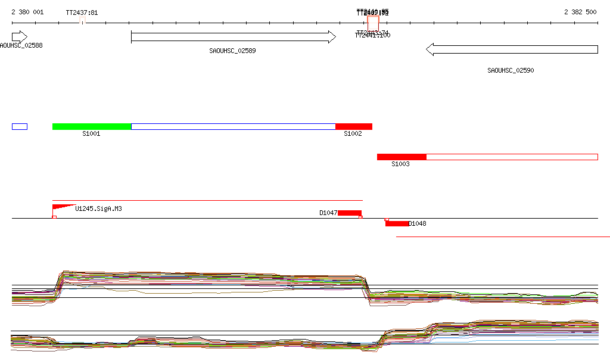This screenshot has width=610, height=364.
Task: Click the SAOUHSC_02590 label text
Action: click(511, 70)
